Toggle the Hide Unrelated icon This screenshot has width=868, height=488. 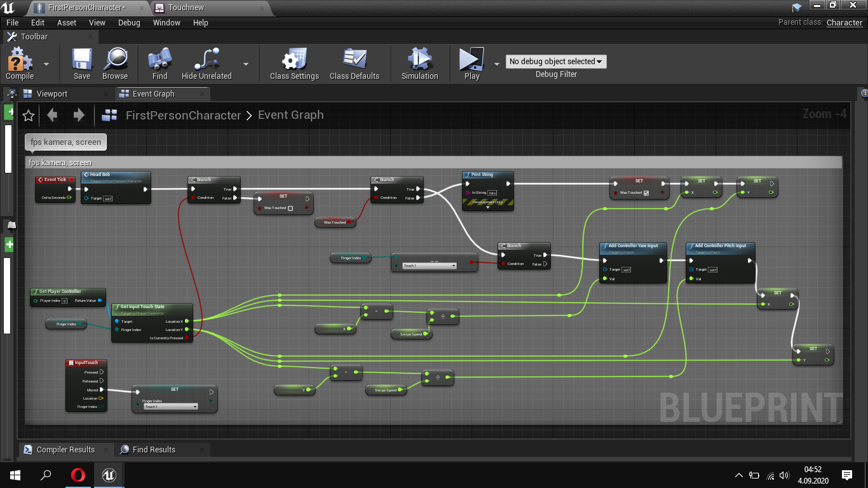[x=207, y=59]
